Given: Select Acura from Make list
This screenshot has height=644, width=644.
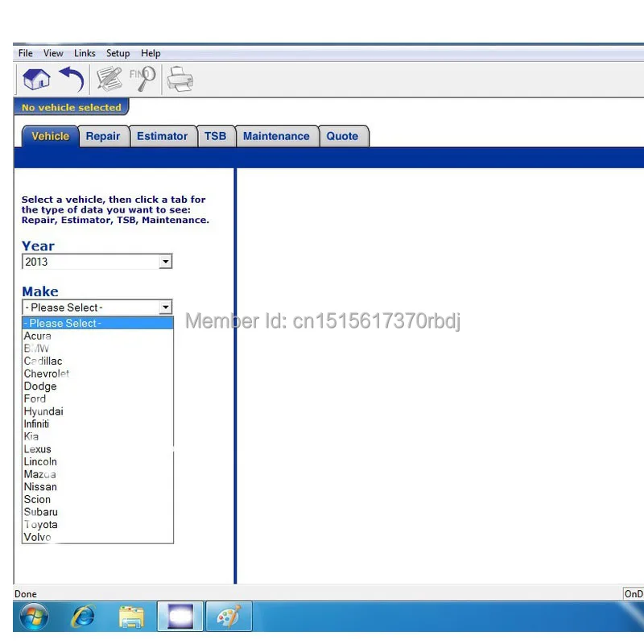Looking at the screenshot, I should pyautogui.click(x=97, y=336).
